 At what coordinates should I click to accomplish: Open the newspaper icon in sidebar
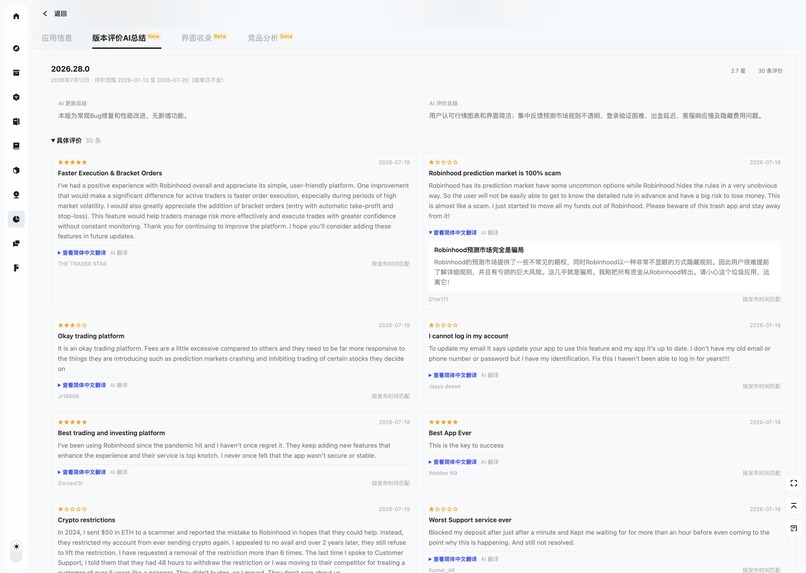(16, 121)
